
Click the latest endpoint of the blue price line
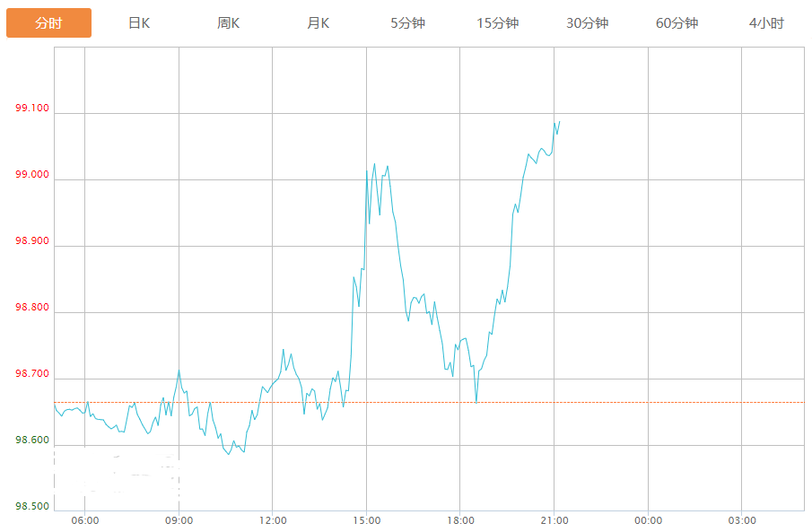(559, 122)
